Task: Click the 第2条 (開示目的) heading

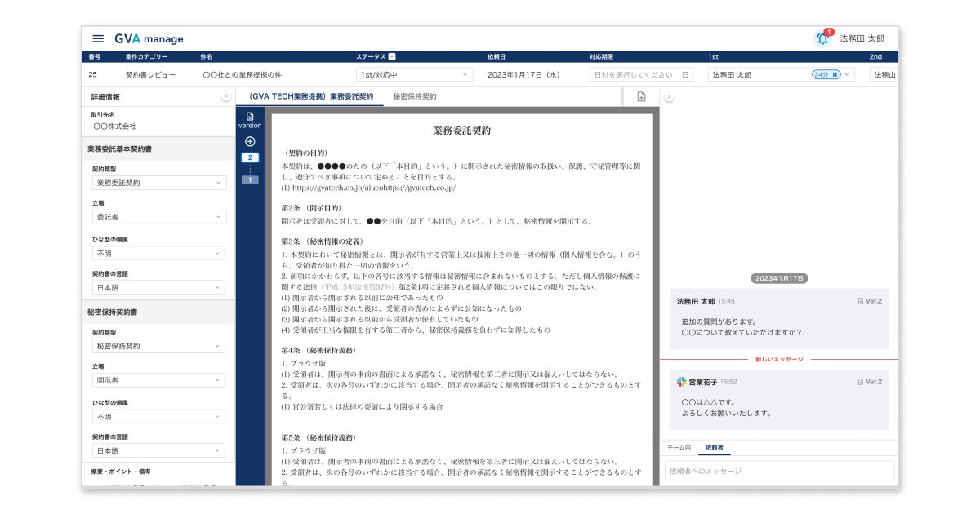Action: click(312, 208)
